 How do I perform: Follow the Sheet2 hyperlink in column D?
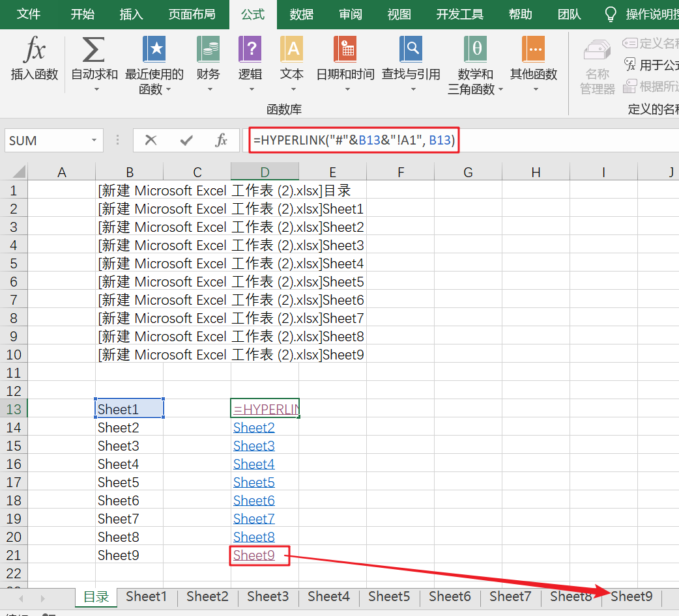(253, 427)
